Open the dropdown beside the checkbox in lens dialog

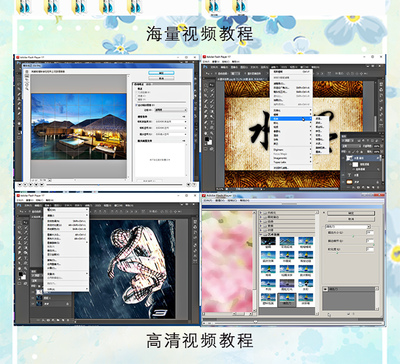click(x=170, y=110)
